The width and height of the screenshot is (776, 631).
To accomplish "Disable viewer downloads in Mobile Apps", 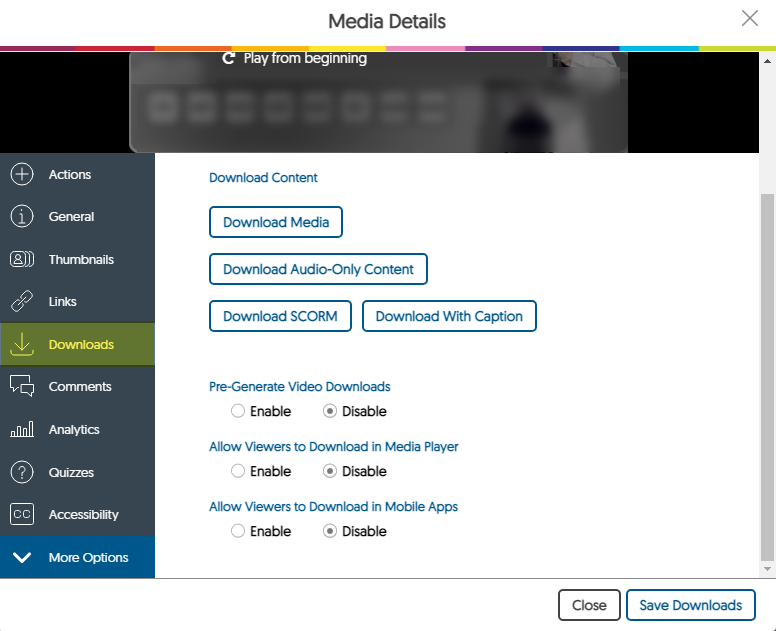I will 330,531.
